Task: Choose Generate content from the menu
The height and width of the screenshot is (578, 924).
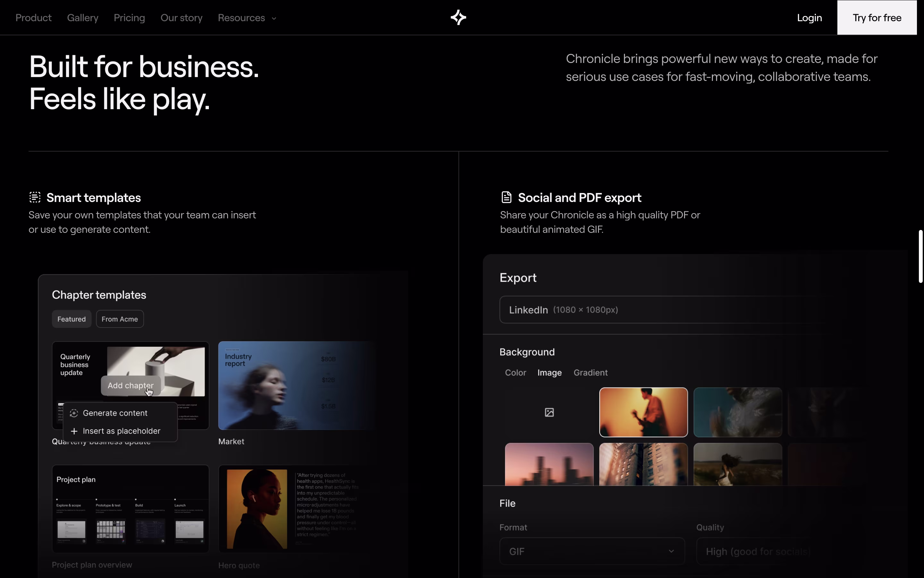Action: [120, 413]
